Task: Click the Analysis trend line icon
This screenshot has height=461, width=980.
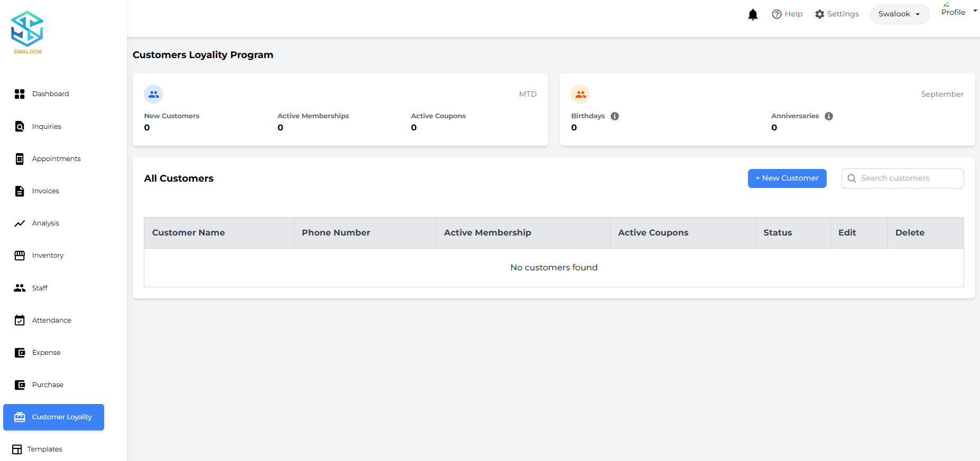Action: coord(20,223)
